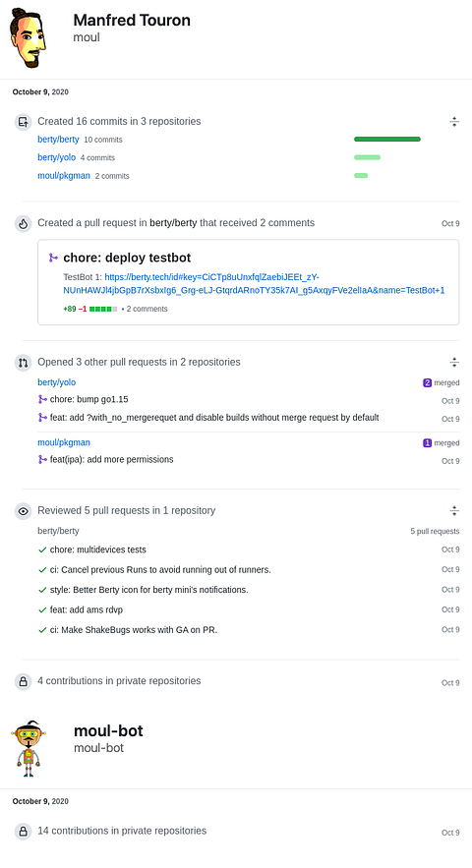Open the berty/yolo commits link
This screenshot has height=868, width=472.
(x=56, y=157)
